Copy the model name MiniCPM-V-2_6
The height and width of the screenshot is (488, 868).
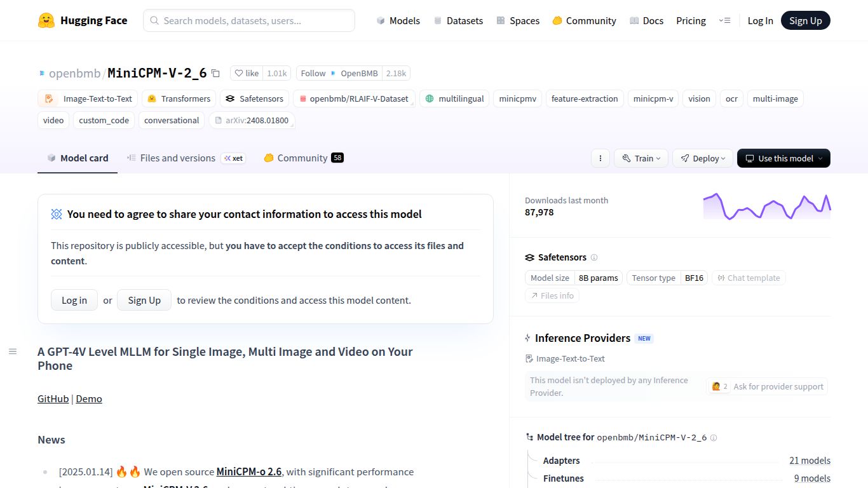click(216, 73)
